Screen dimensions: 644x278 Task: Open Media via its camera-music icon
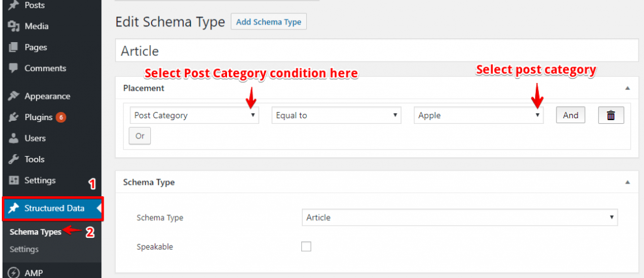point(14,26)
